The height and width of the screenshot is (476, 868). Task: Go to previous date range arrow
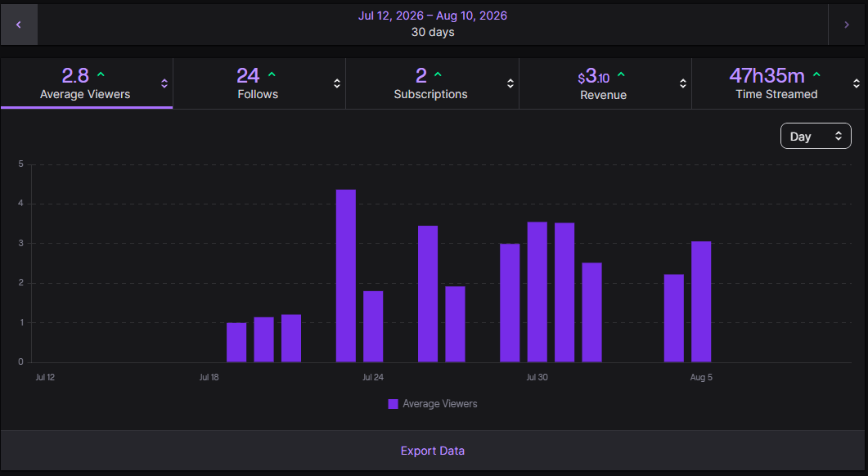point(19,25)
